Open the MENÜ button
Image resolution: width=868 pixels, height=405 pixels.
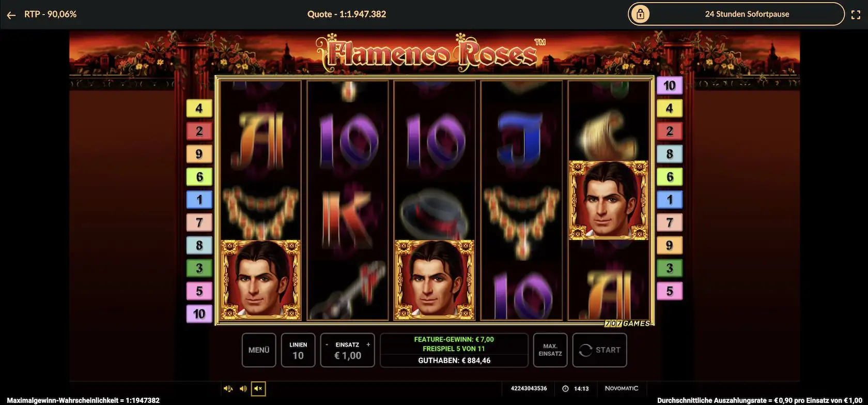point(259,350)
